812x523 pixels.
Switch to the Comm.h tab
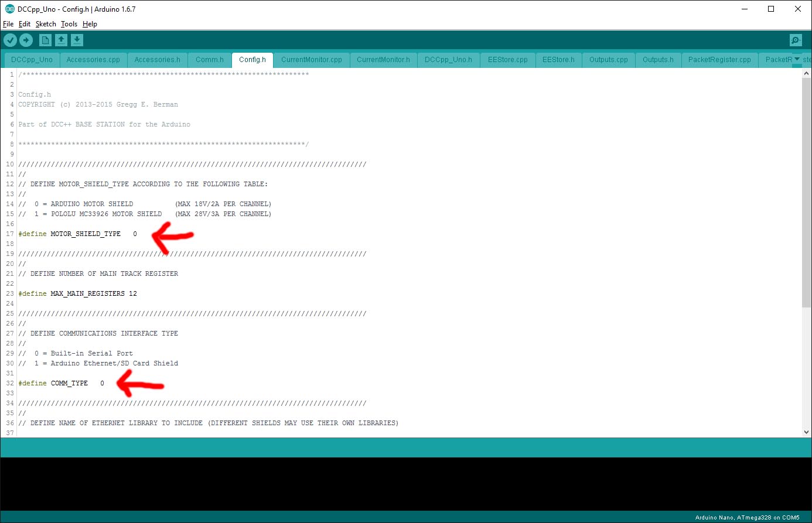(210, 60)
